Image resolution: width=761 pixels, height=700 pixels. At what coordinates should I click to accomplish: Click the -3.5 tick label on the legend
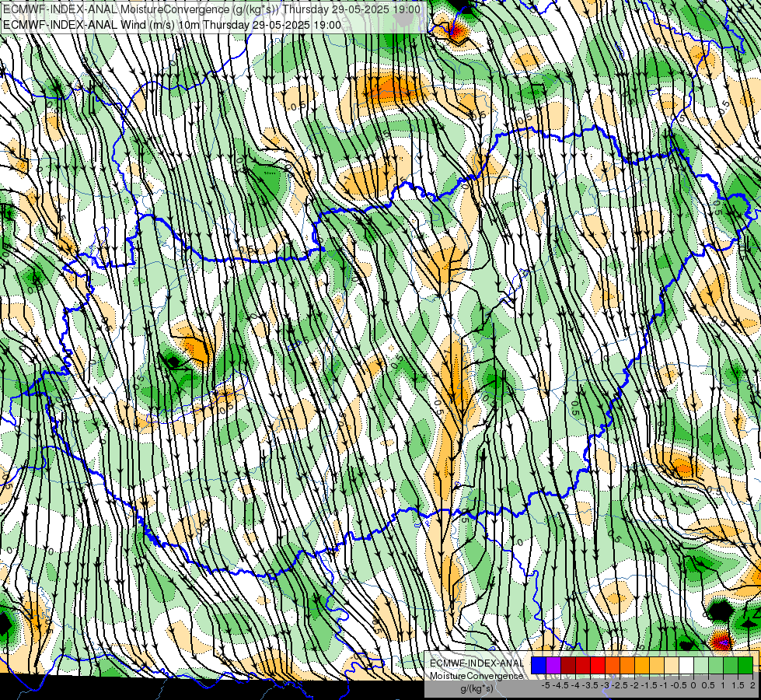590,685
